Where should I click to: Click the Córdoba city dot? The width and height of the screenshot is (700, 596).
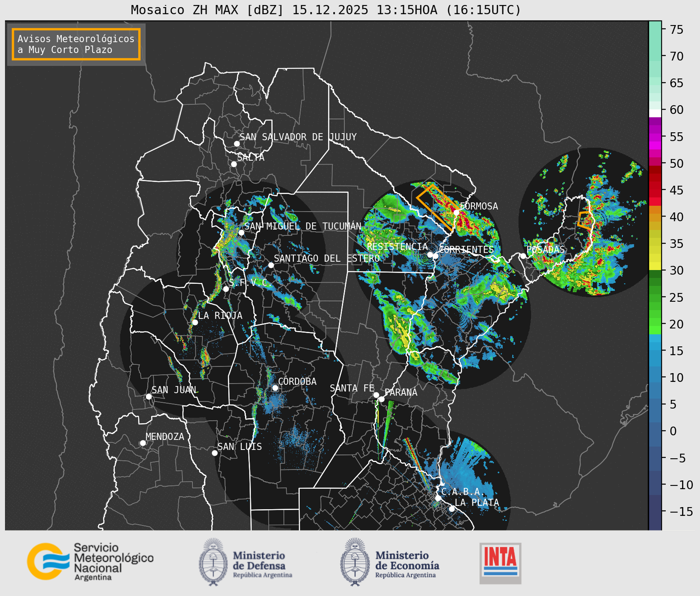[275, 388]
